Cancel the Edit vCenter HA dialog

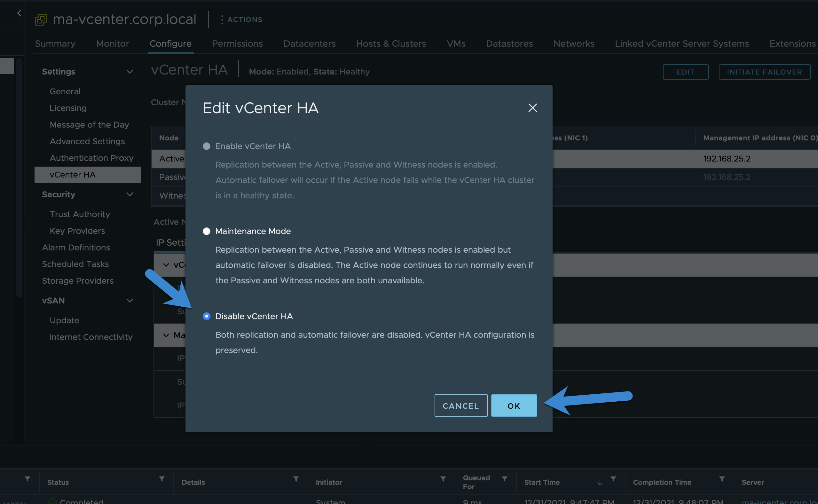coord(461,405)
